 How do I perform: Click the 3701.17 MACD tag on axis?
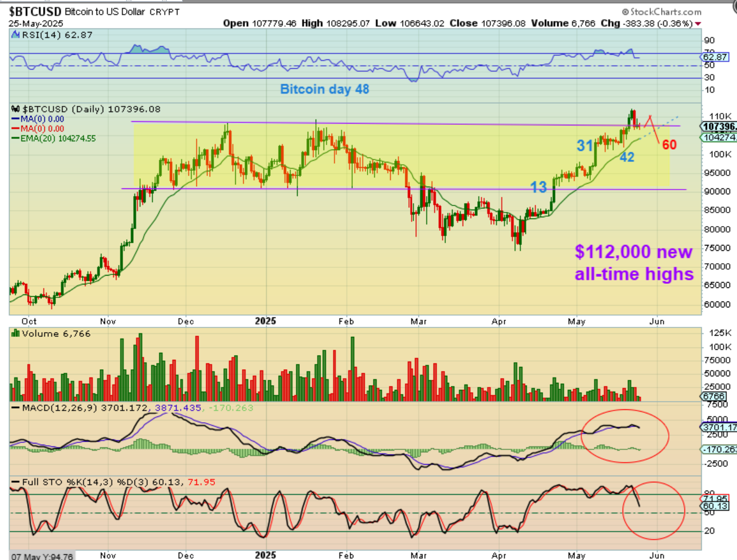coord(719,427)
